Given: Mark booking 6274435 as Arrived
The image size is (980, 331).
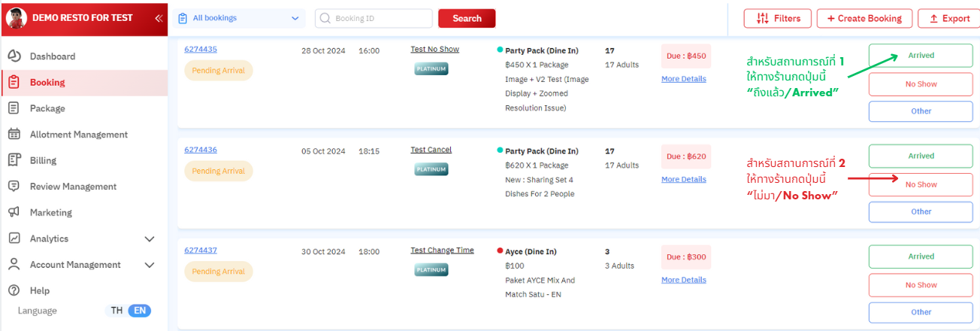Looking at the screenshot, I should coord(921,56).
